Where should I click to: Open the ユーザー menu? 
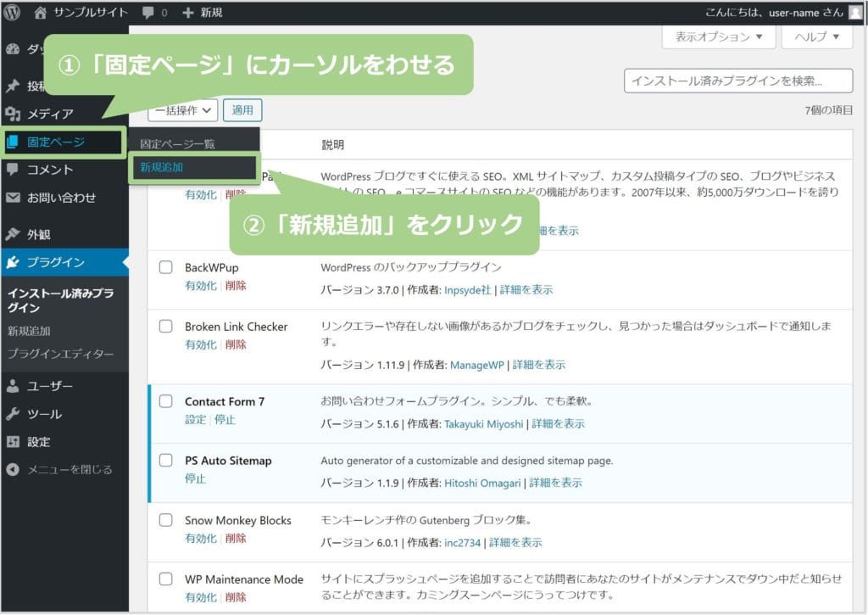click(50, 386)
